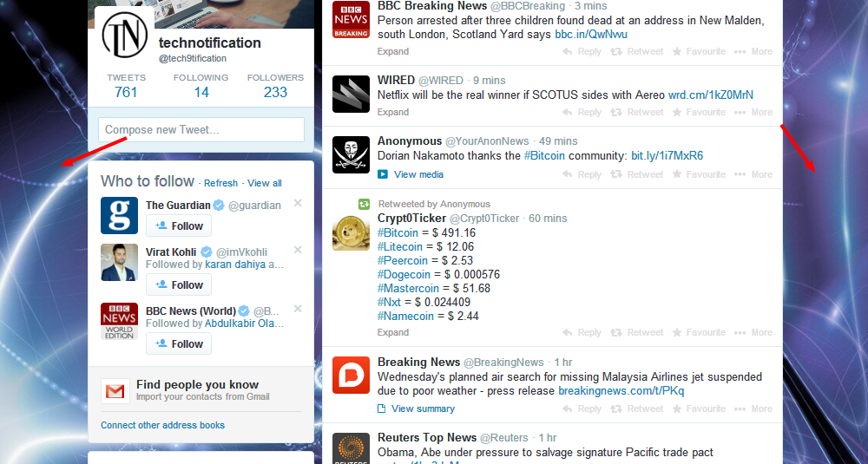
Task: Follow BBC News (World)
Action: click(x=179, y=343)
